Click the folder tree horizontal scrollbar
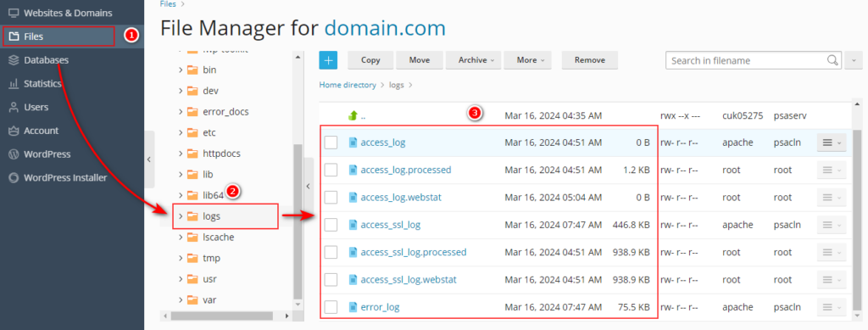 click(x=221, y=316)
